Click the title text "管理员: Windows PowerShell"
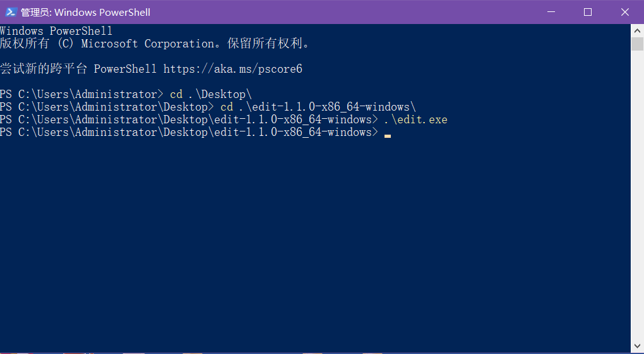This screenshot has width=644, height=354. click(x=85, y=12)
